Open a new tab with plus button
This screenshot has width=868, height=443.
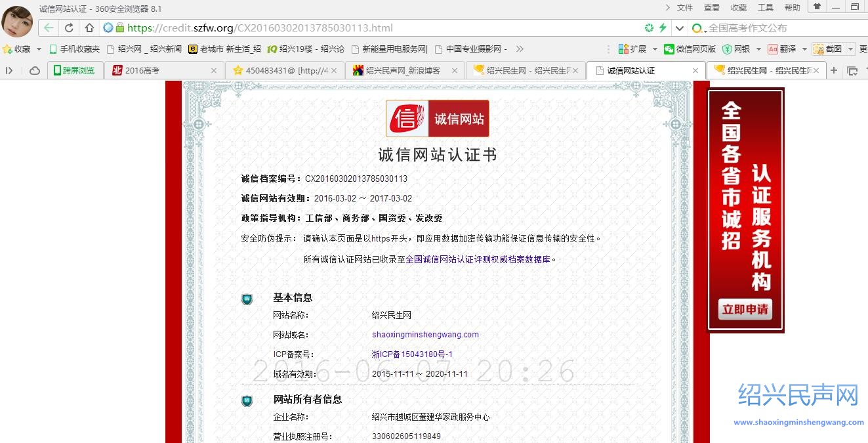pyautogui.click(x=834, y=71)
